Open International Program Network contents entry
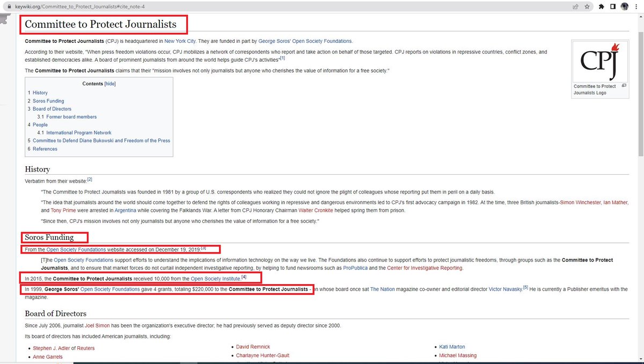644x364 pixels. click(79, 133)
